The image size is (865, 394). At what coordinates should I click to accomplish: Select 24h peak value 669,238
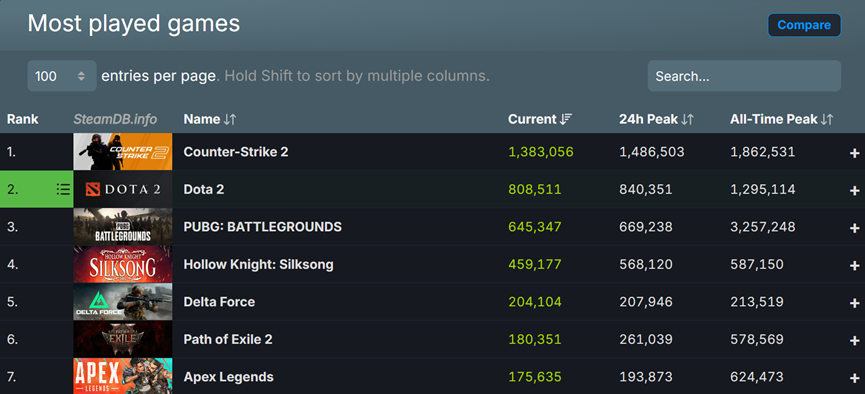(x=645, y=227)
